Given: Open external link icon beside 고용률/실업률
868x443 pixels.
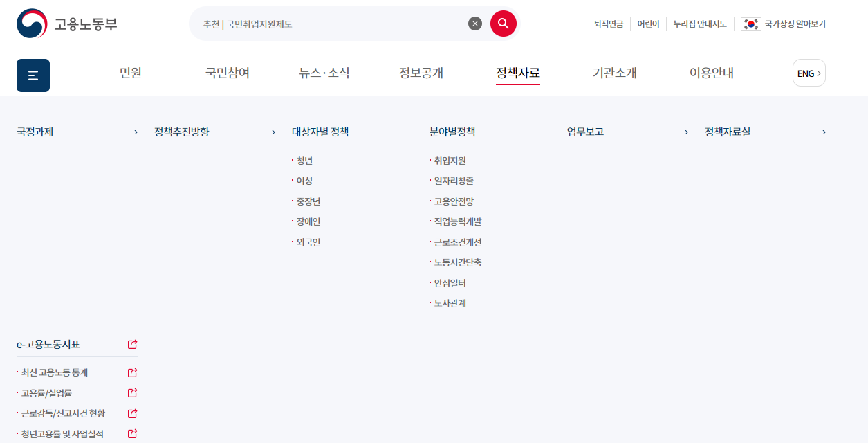Looking at the screenshot, I should point(133,393).
